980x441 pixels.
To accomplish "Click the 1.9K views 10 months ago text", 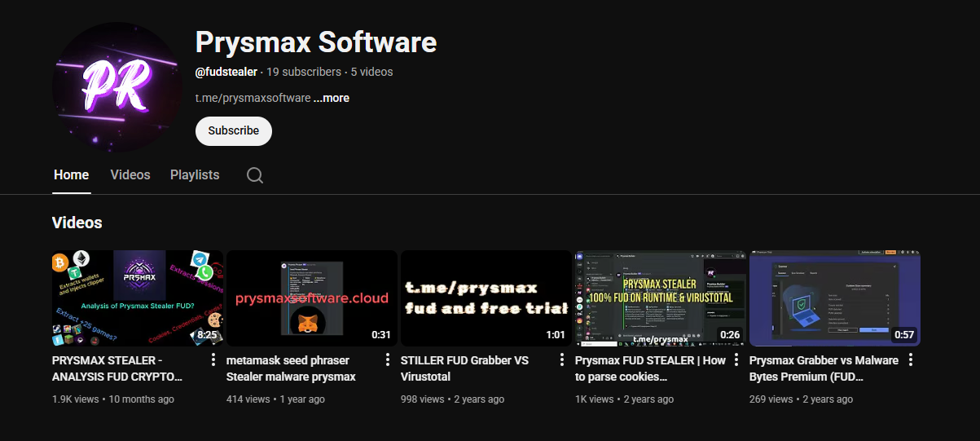I will [113, 399].
